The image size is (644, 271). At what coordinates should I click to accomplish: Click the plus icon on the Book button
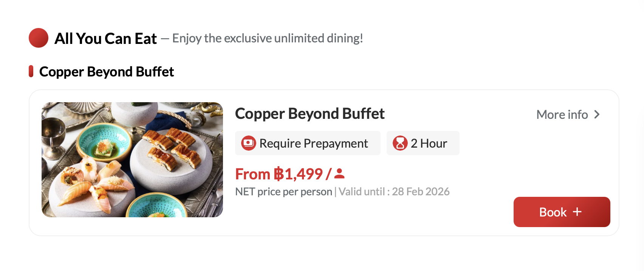point(577,212)
